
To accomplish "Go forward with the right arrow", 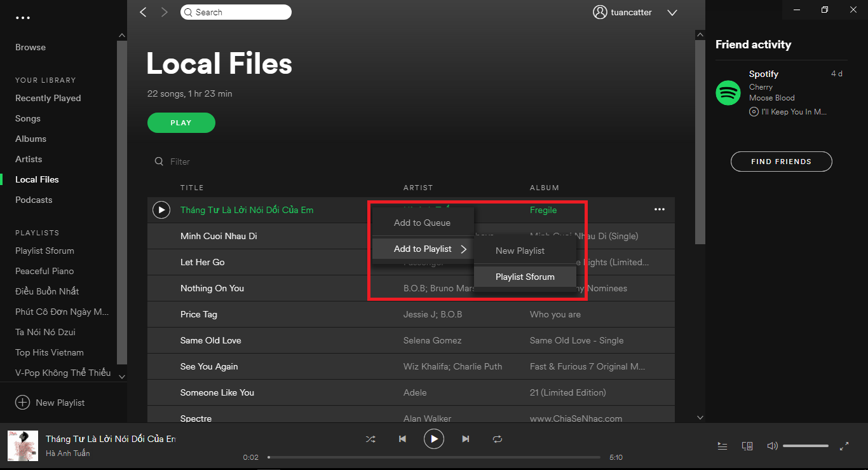I will 165,12.
